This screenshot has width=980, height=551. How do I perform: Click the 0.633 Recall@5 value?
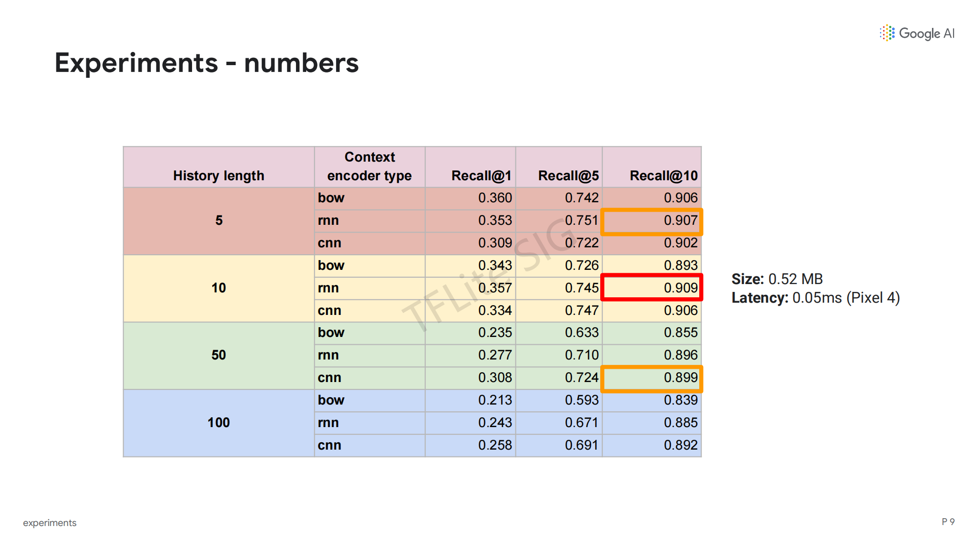582,333
